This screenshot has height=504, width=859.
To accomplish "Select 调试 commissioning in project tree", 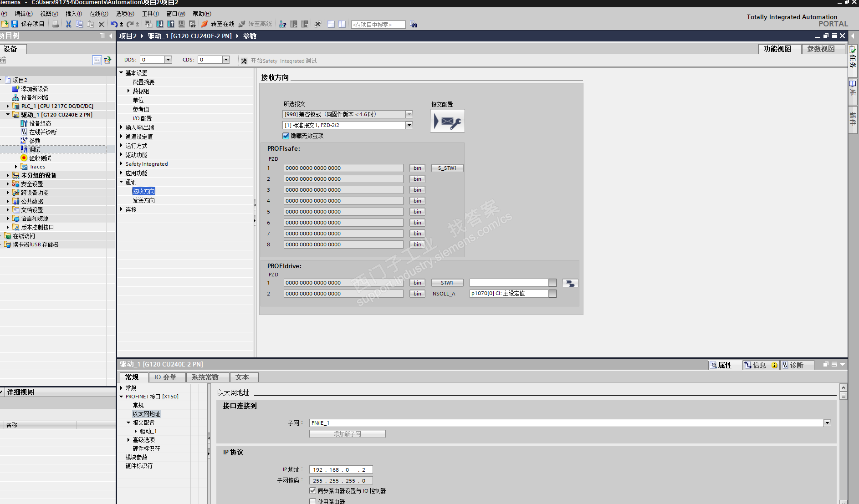I will pos(35,149).
